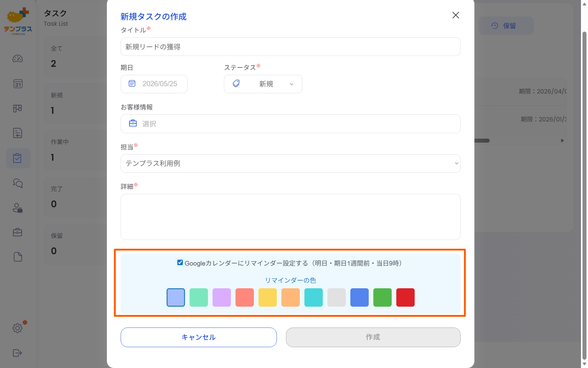Open the file page icon in sidebar
The width and height of the screenshot is (588, 368).
(18, 257)
